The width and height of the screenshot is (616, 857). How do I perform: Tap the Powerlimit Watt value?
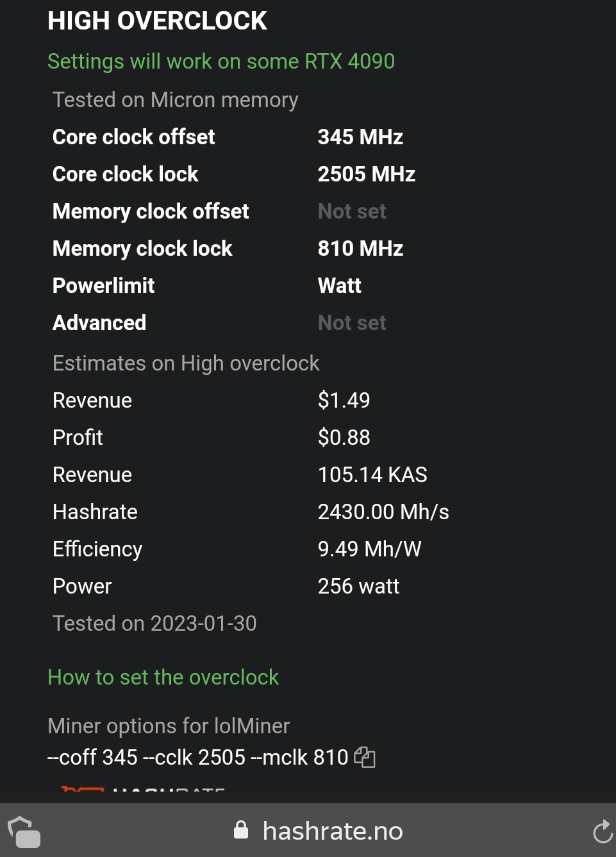pyautogui.click(x=340, y=286)
